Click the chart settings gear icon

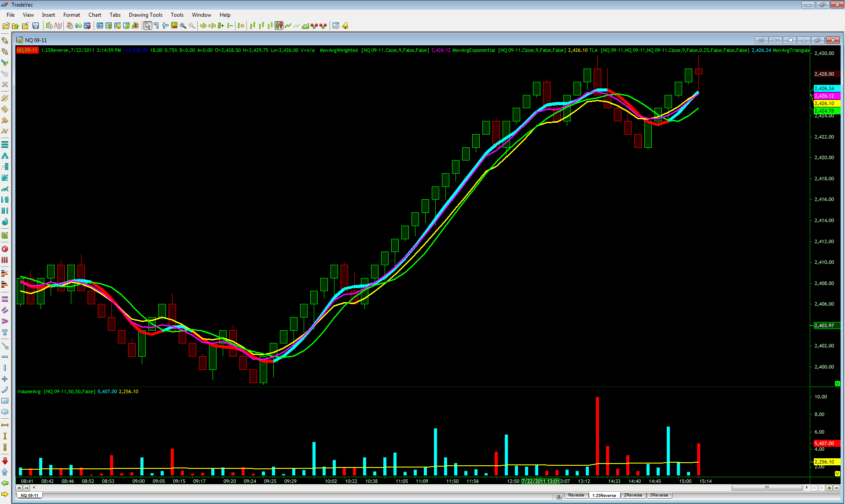(x=336, y=26)
